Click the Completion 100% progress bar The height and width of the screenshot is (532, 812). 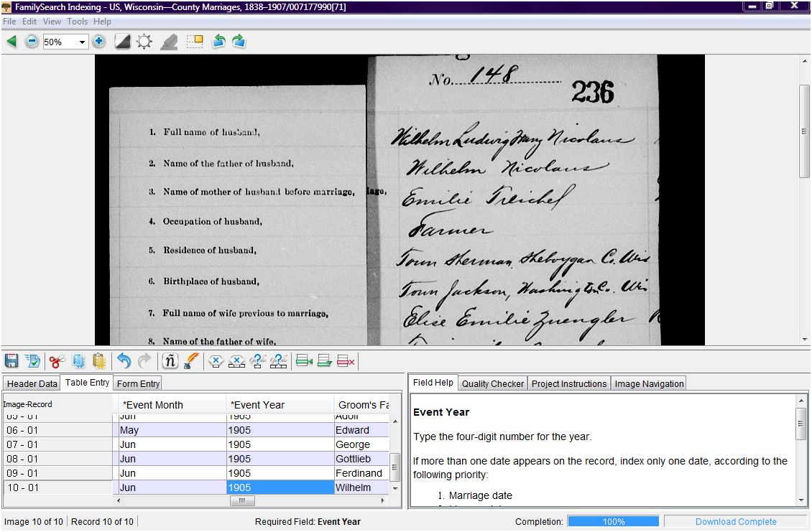(x=613, y=521)
